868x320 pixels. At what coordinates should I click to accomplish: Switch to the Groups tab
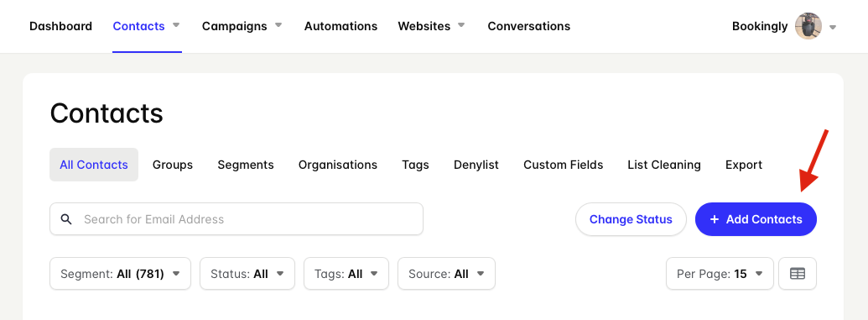pos(173,165)
